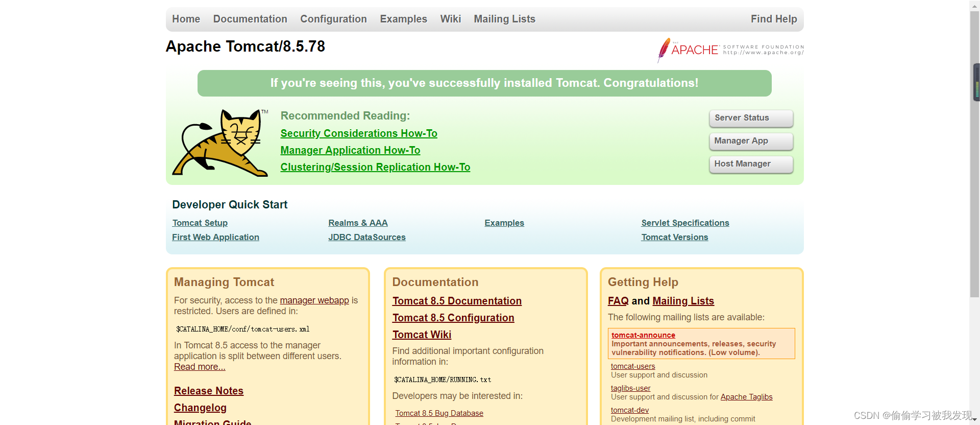
Task: Open Manager Application How-To link
Action: [350, 150]
